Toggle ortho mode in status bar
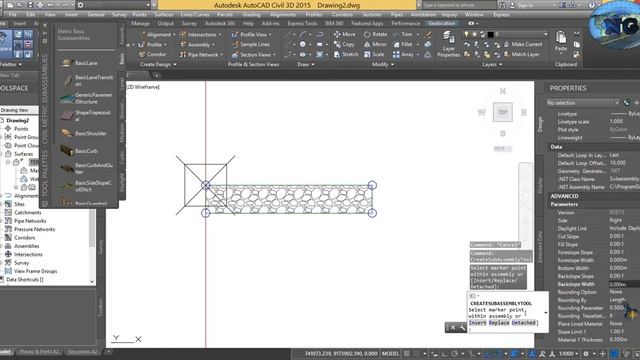The height and width of the screenshot is (360, 640). pos(444,353)
